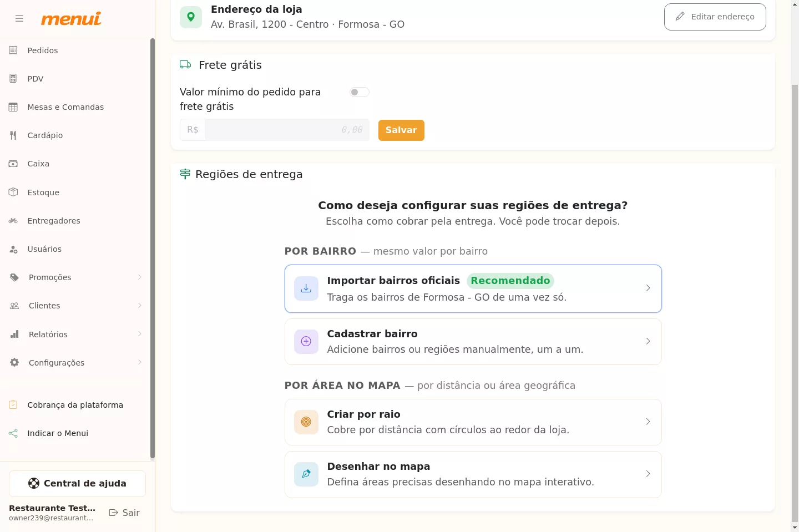Click the 'Restaurante Test...' account name
Image resolution: width=799 pixels, height=532 pixels.
point(52,508)
